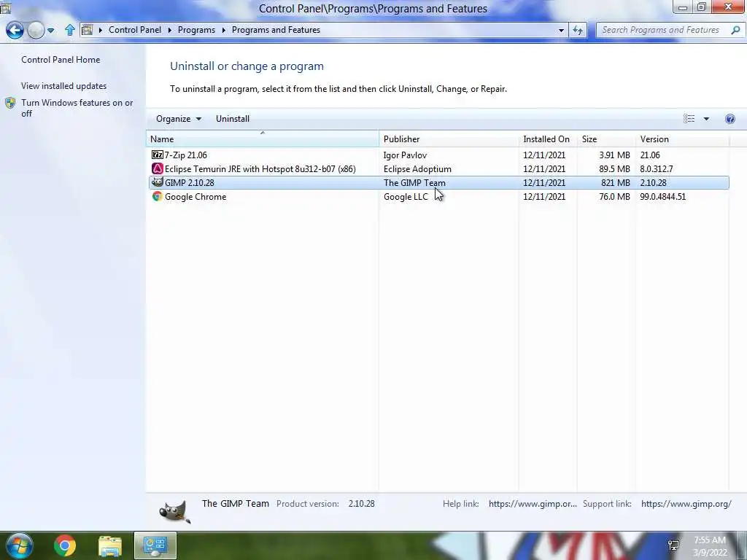Screen dimensions: 747x560
Task: Click the network icon in system tray
Action: tap(673, 545)
